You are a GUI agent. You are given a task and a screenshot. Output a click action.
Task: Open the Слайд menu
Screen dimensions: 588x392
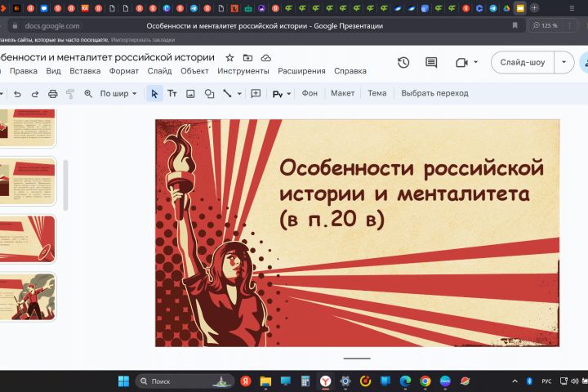[x=159, y=71]
